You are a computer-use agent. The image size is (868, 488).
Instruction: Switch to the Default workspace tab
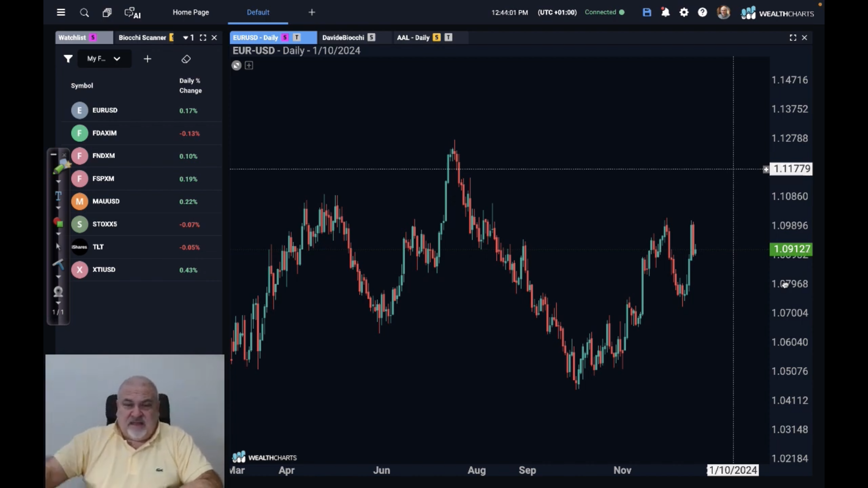(x=258, y=12)
